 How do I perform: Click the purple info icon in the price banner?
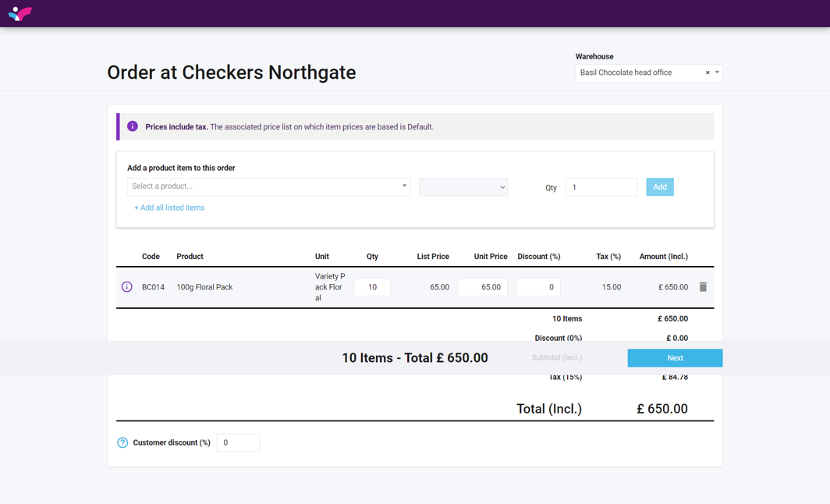point(133,126)
